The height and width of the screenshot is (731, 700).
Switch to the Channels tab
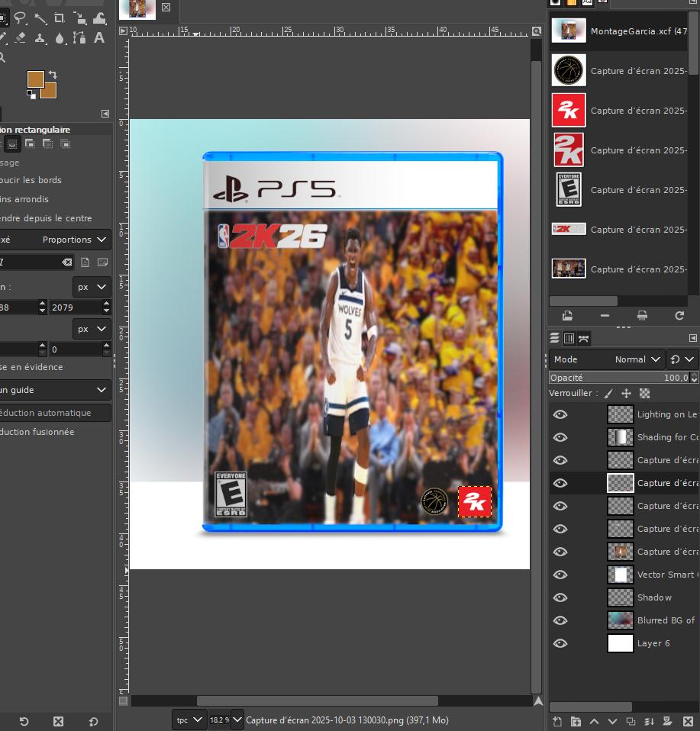(569, 338)
